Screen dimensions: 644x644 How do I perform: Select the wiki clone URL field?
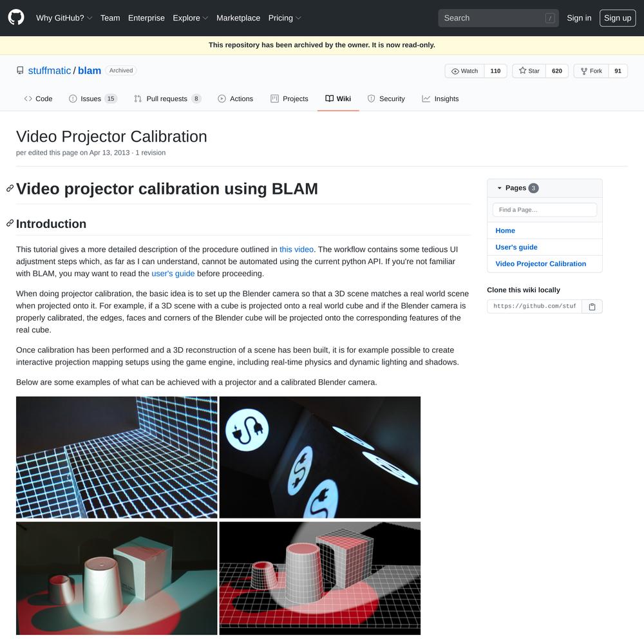[535, 306]
